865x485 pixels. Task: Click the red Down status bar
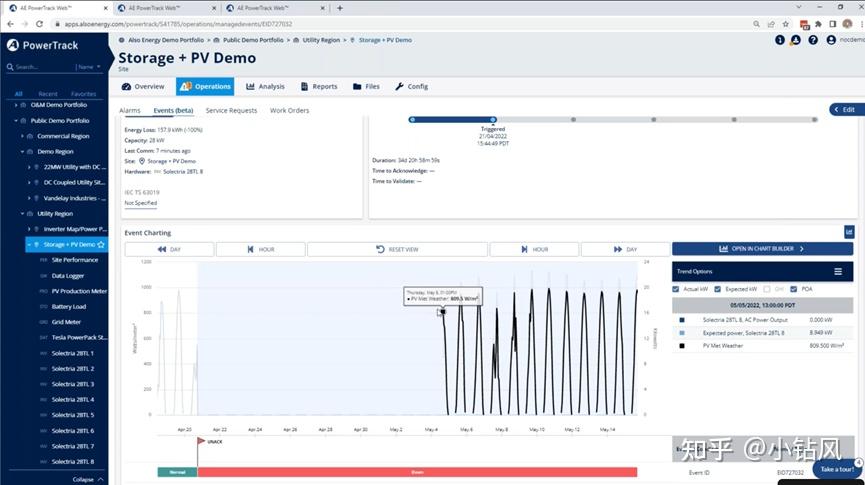(417, 472)
